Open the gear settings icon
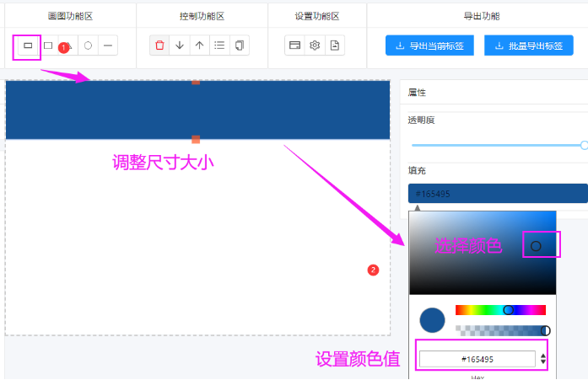The height and width of the screenshot is (380, 588). pos(315,45)
